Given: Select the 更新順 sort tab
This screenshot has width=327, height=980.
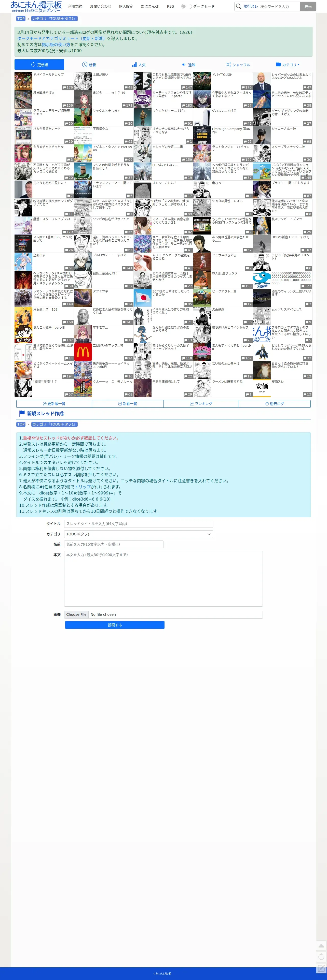Looking at the screenshot, I should click(39, 65).
